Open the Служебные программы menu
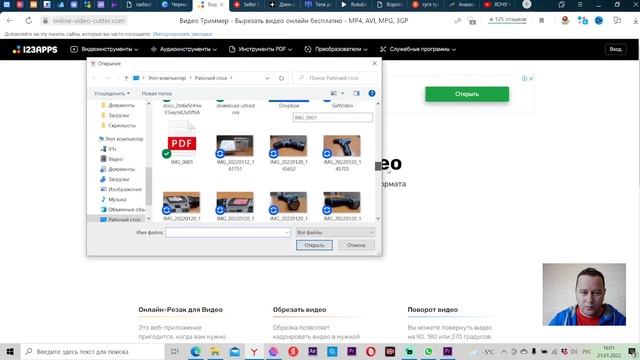 (x=418, y=49)
